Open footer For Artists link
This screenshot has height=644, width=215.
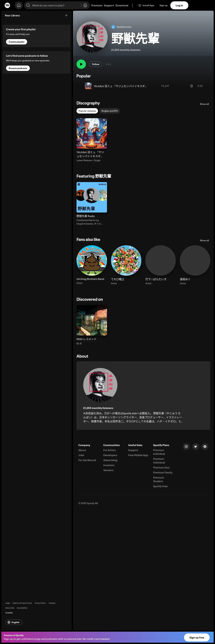109,450
